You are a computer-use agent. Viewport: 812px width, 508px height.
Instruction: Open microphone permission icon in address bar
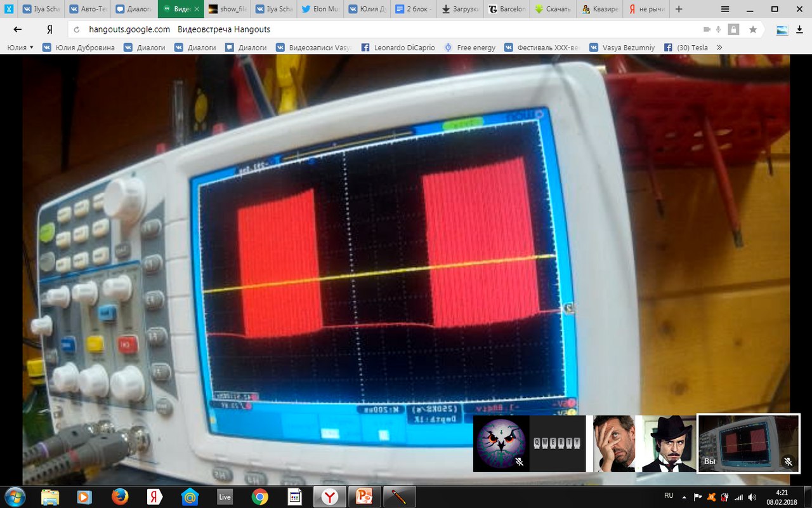click(x=719, y=29)
